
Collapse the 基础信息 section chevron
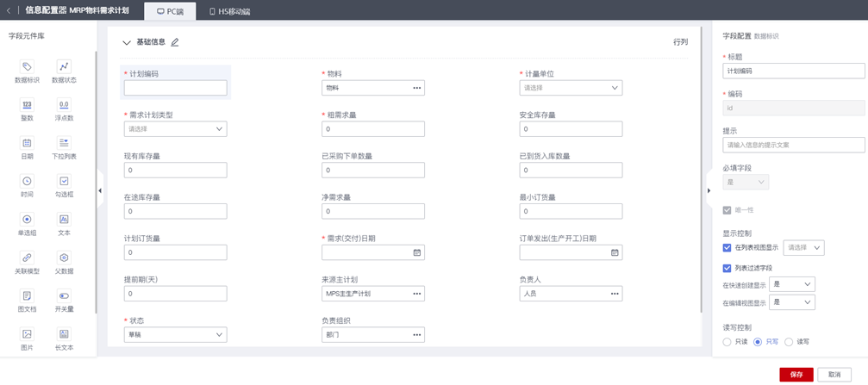[127, 42]
